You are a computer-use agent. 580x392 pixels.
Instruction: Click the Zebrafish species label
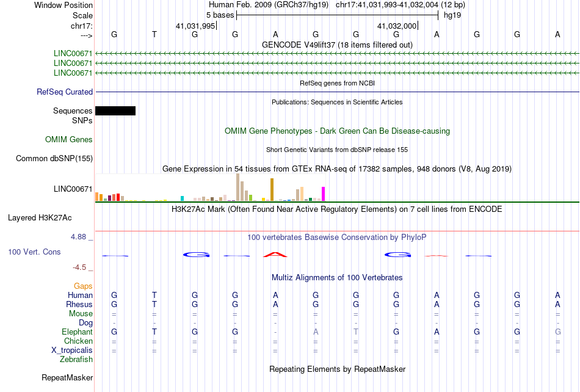76,360
